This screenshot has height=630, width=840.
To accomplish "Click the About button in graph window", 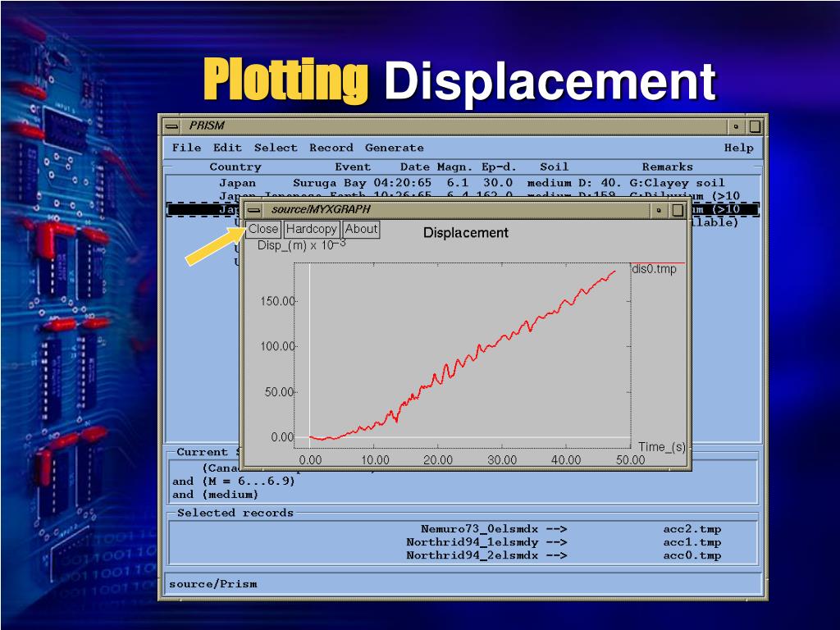I will 361,230.
